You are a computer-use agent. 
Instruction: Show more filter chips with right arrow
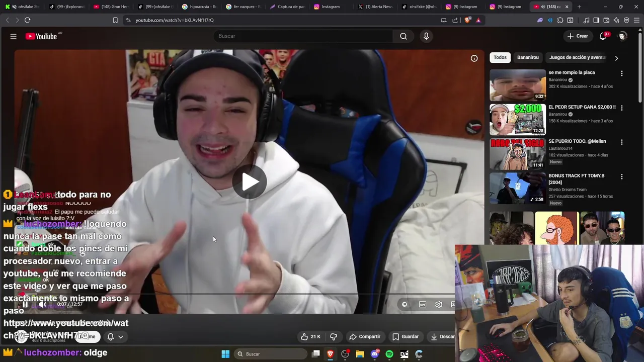pyautogui.click(x=616, y=58)
